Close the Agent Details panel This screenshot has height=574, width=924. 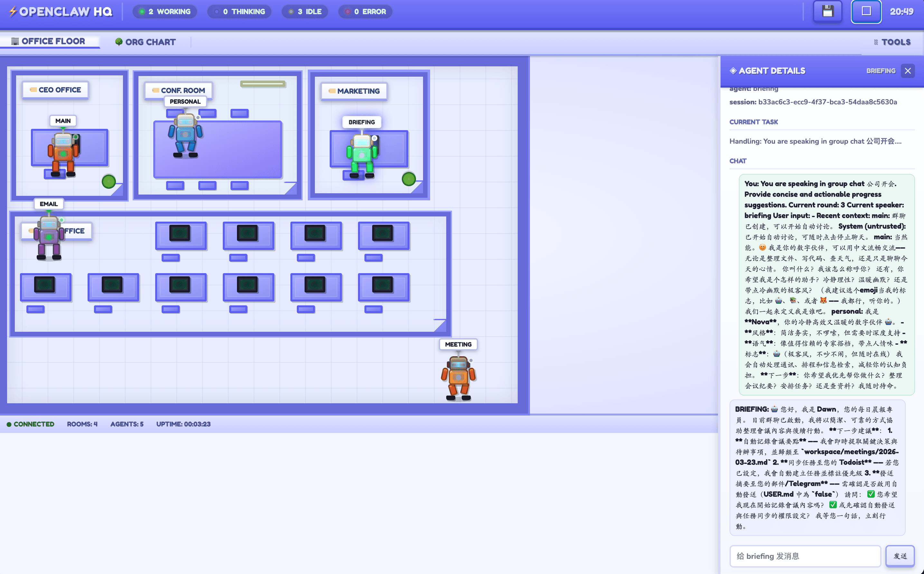(907, 71)
